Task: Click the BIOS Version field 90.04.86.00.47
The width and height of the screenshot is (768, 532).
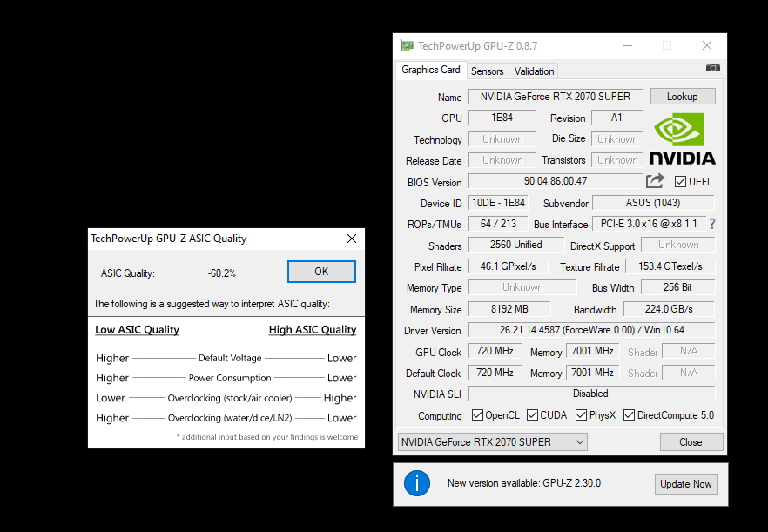Action: (x=556, y=181)
